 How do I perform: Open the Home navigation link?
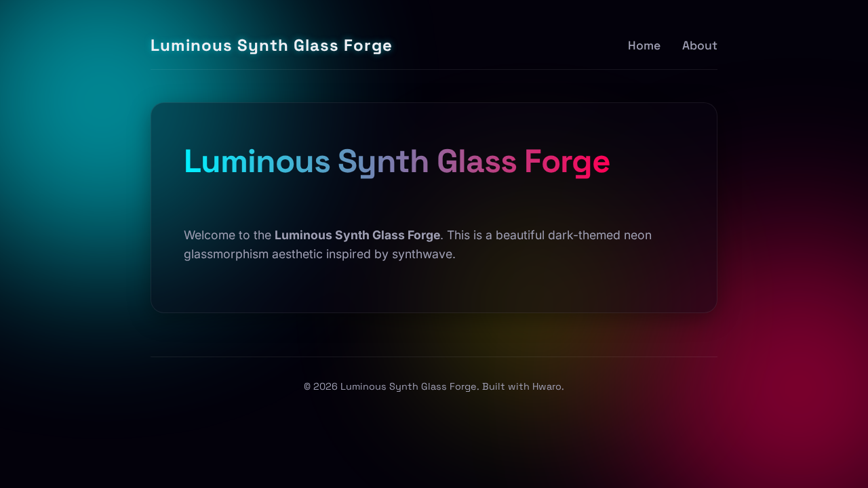point(644,45)
